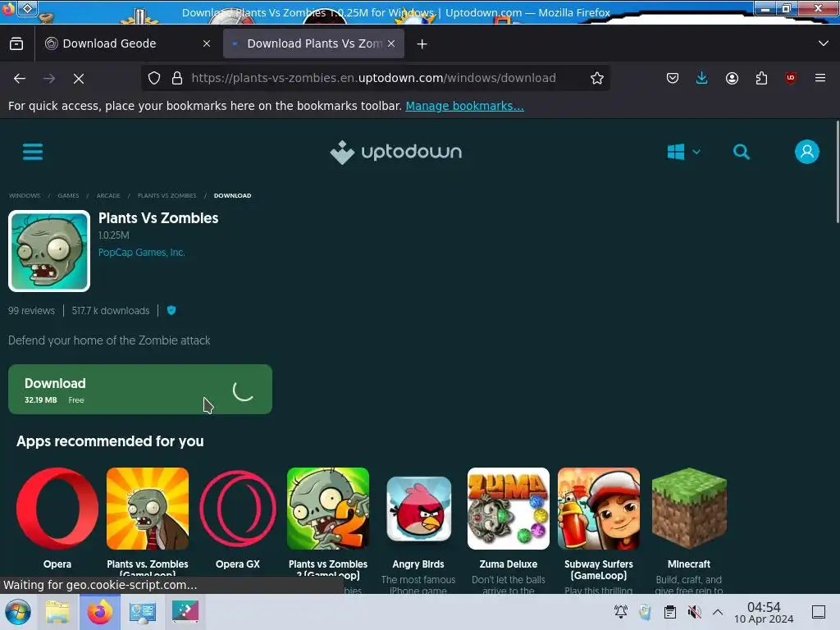Open the Subway Surfers app icon
Viewport: 840px width, 630px height.
pyautogui.click(x=598, y=509)
